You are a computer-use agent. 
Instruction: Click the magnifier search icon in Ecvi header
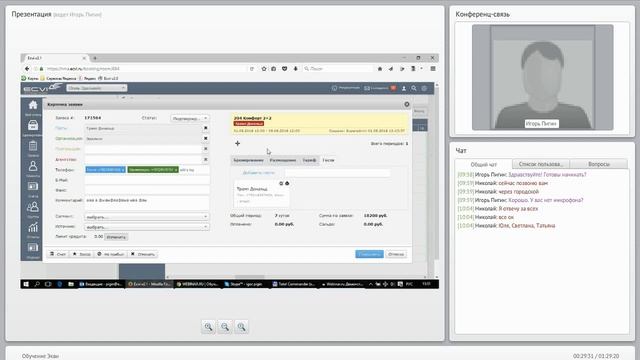pos(414,88)
